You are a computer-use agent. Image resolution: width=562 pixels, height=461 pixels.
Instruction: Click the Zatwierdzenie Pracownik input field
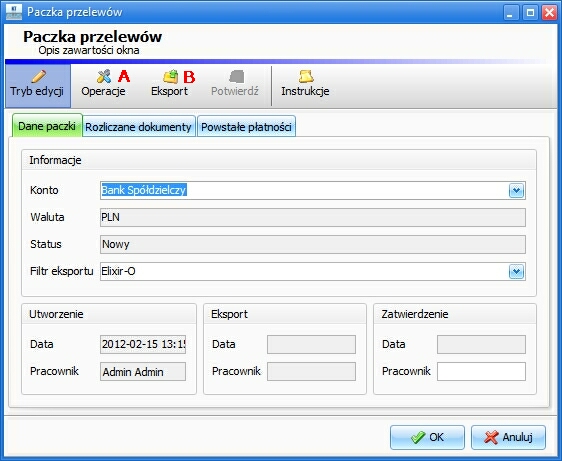481,371
